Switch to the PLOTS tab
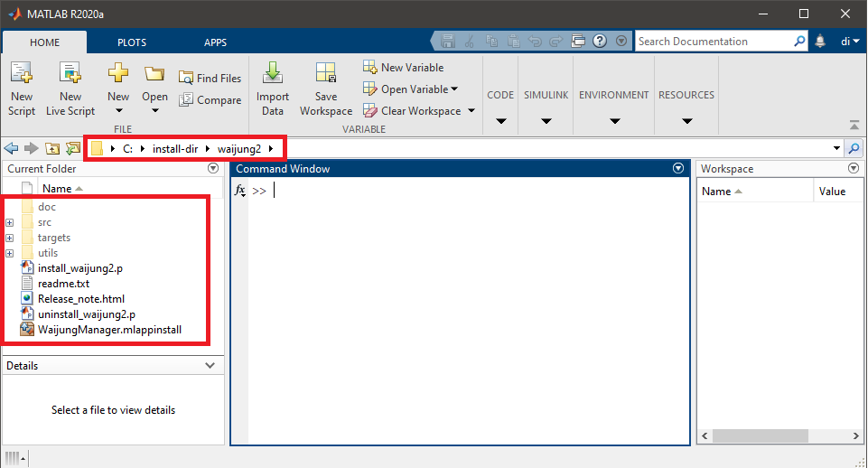 [132, 42]
